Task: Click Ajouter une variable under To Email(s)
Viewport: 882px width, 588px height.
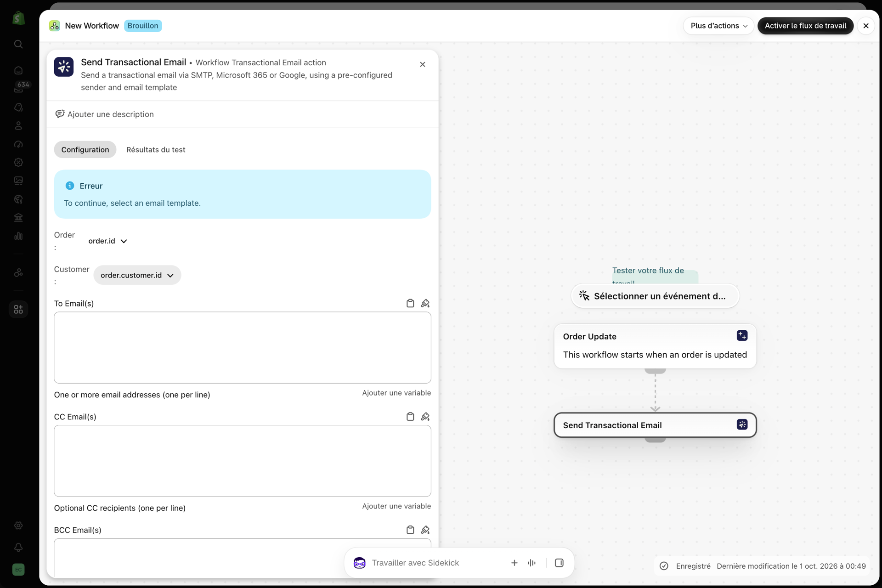Action: 396,393
